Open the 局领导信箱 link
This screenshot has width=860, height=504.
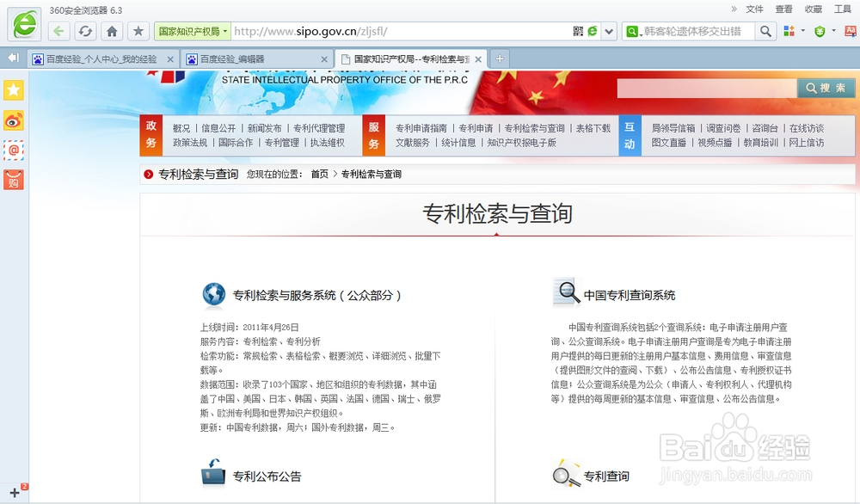tap(673, 128)
